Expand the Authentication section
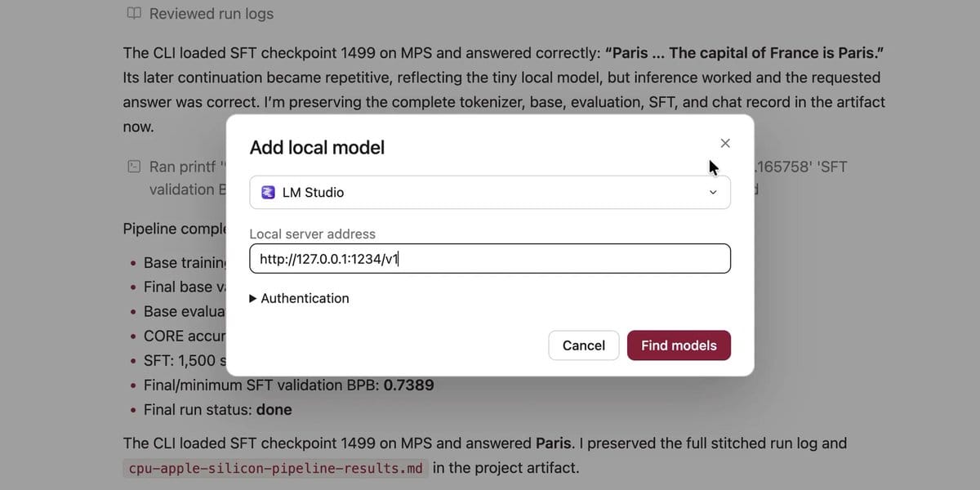Viewport: 980px width, 490px height. pos(299,299)
